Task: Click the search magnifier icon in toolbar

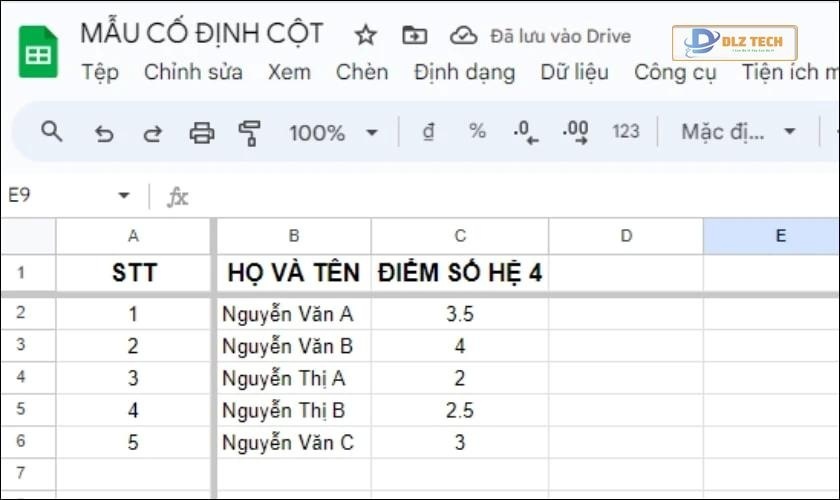Action: [x=51, y=132]
